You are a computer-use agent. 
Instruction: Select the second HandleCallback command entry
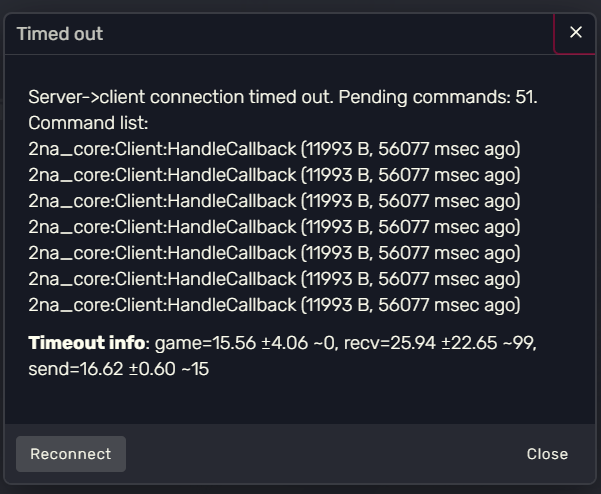274,175
